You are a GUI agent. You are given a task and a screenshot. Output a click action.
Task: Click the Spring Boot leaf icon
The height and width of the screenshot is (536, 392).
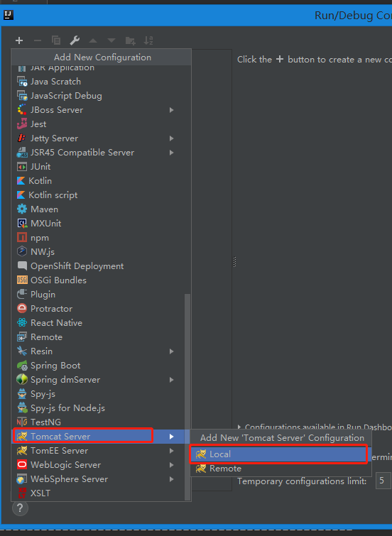tap(22, 366)
